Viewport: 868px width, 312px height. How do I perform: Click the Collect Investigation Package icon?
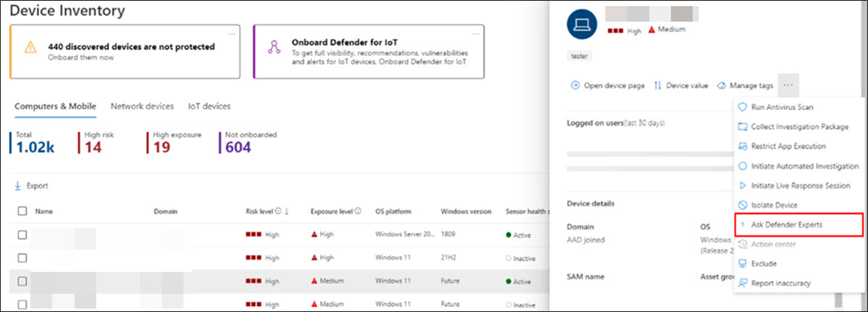click(x=743, y=127)
